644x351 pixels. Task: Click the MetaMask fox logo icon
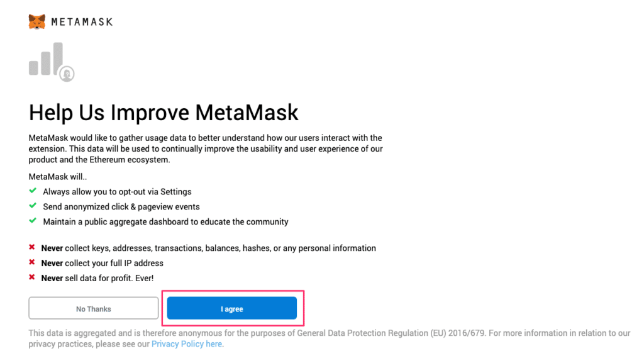[37, 21]
